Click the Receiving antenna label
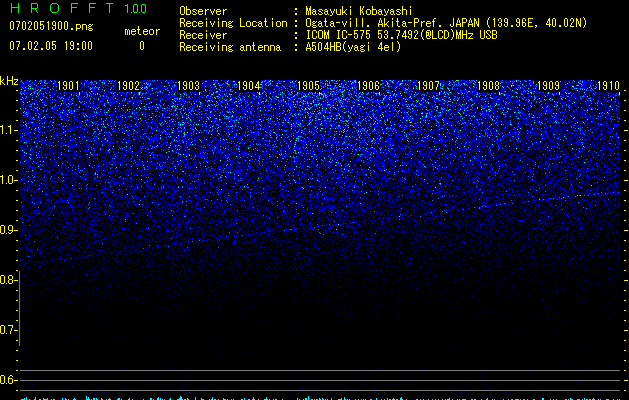Image resolution: width=629 pixels, height=400 pixels. [230, 47]
